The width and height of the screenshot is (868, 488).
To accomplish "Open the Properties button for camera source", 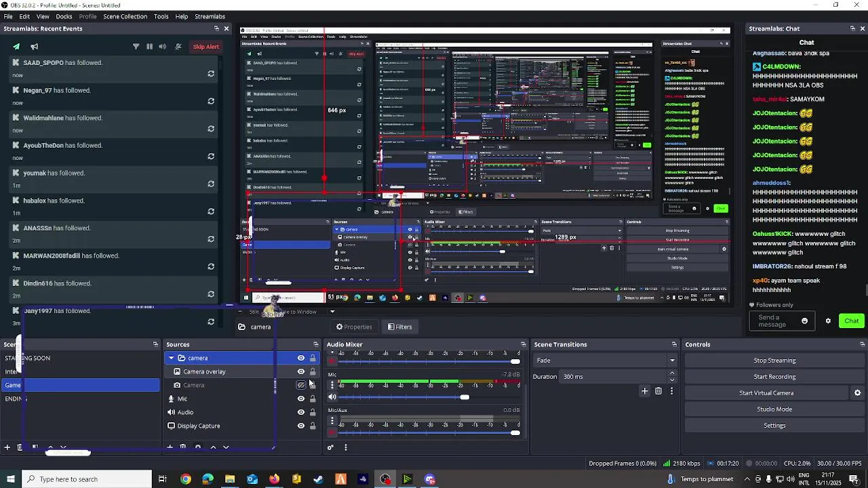I will (354, 327).
